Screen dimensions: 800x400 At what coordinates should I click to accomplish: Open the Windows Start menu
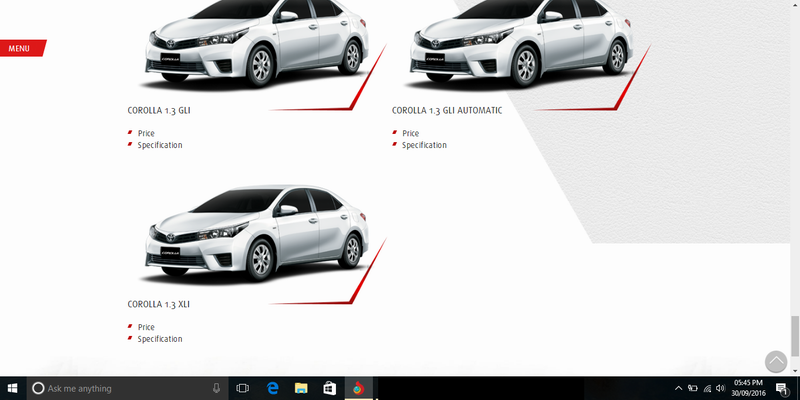[12, 388]
